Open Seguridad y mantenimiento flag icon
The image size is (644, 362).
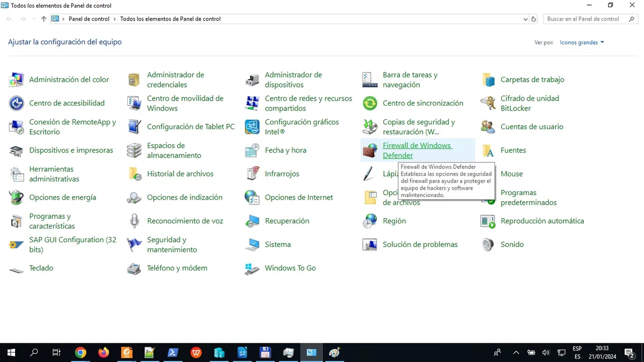point(134,245)
